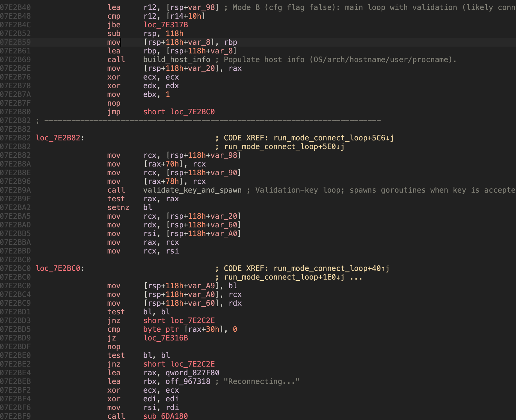Follow the validate_key_and_spawn call target

pos(192,190)
